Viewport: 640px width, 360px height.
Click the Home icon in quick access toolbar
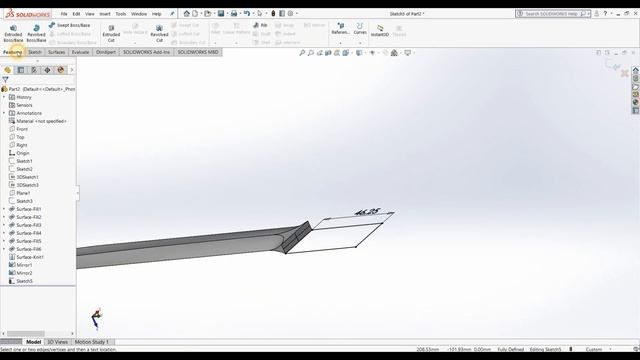pos(187,13)
